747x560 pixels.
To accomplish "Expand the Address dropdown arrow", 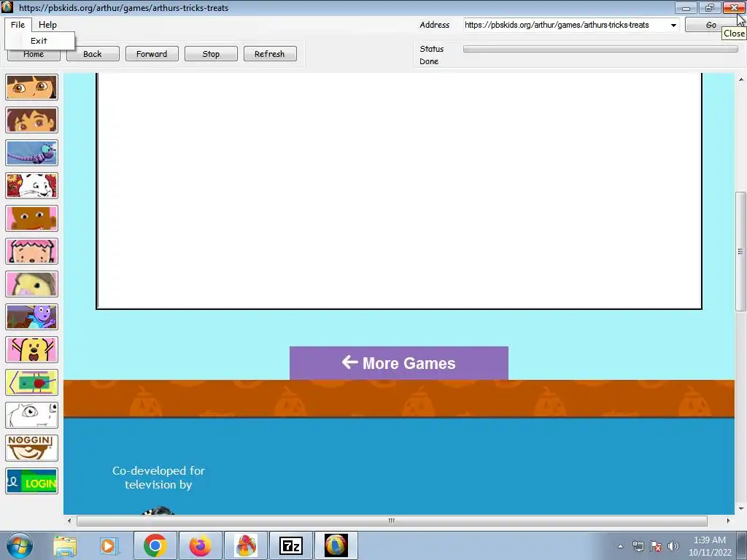I will pyautogui.click(x=673, y=26).
